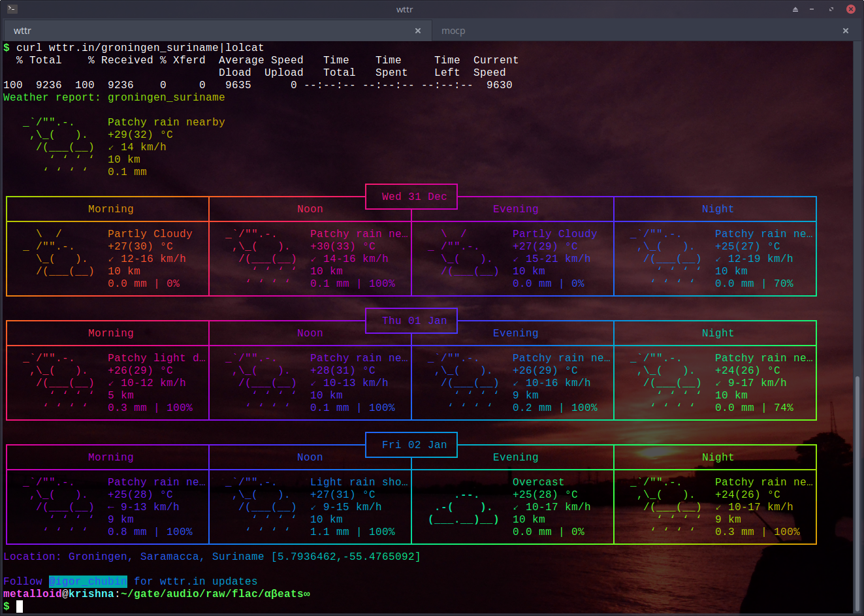Click the cursor at bottom shell prompt
The height and width of the screenshot is (616, 864).
point(20,606)
